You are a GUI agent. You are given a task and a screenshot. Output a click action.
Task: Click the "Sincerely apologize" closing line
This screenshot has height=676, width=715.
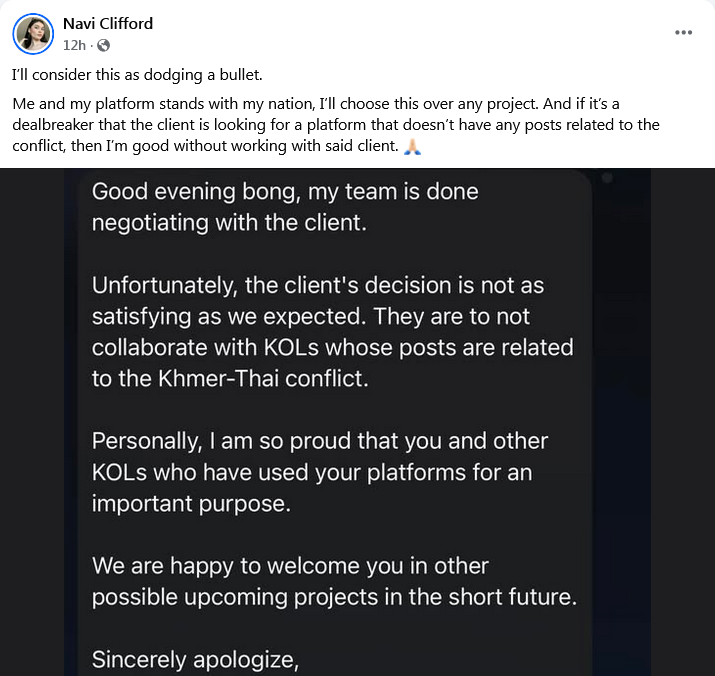(x=195, y=659)
